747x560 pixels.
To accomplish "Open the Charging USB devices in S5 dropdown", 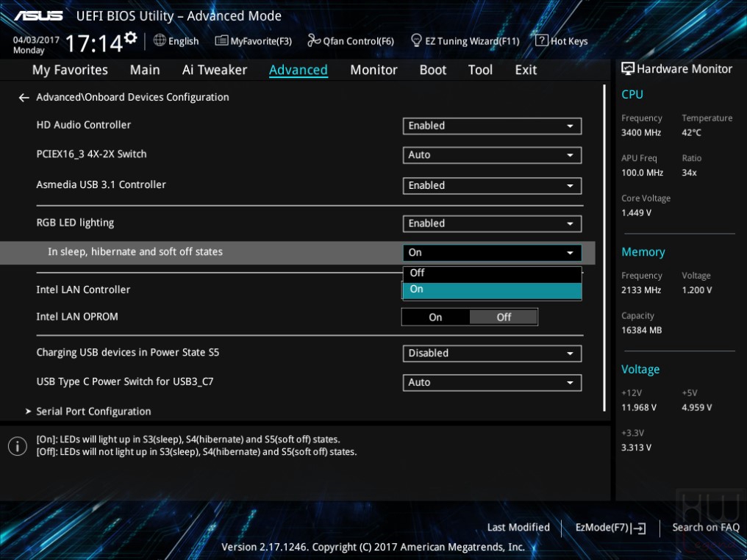I will [492, 353].
